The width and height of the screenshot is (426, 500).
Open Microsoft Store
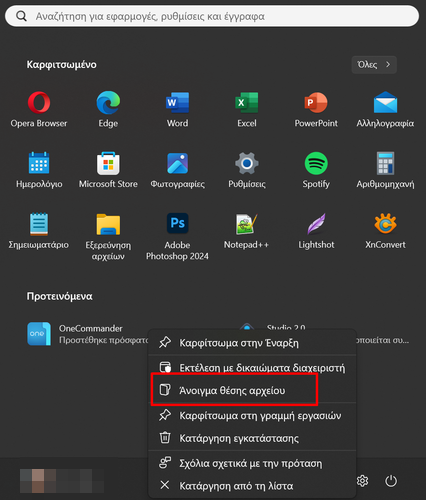tap(108, 170)
